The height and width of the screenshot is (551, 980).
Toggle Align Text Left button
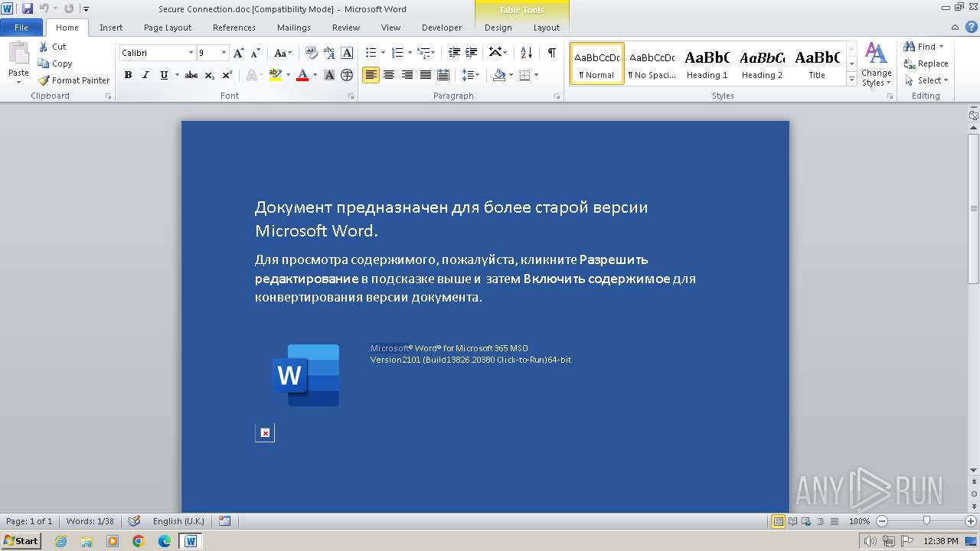pos(371,75)
